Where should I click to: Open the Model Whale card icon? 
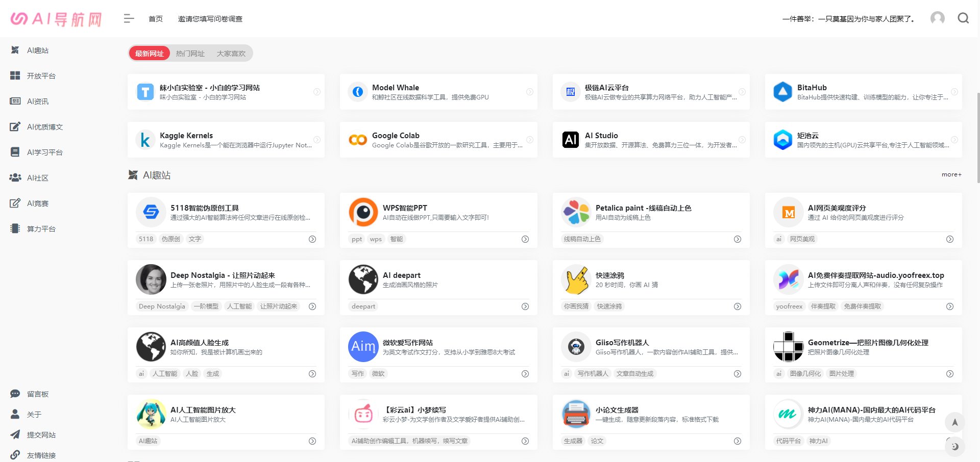(x=358, y=92)
